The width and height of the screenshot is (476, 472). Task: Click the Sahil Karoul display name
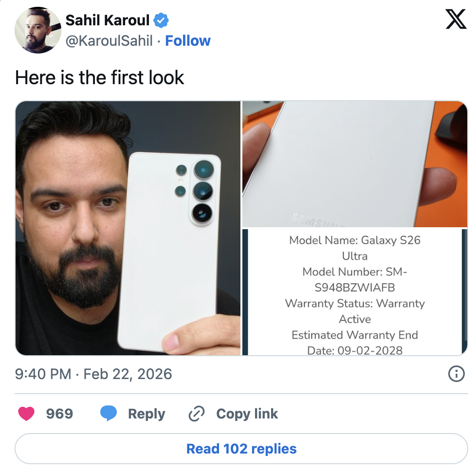tap(108, 20)
